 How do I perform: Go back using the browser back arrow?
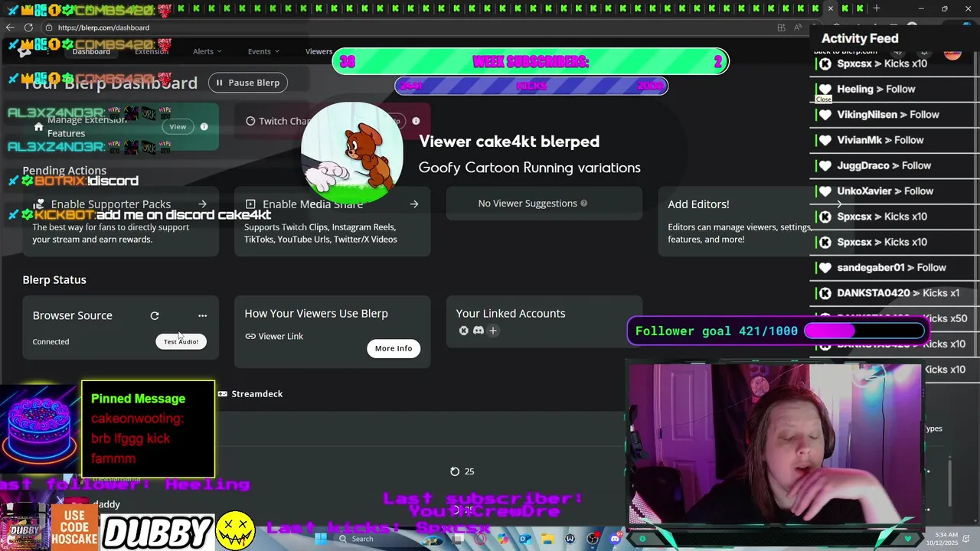[10, 28]
